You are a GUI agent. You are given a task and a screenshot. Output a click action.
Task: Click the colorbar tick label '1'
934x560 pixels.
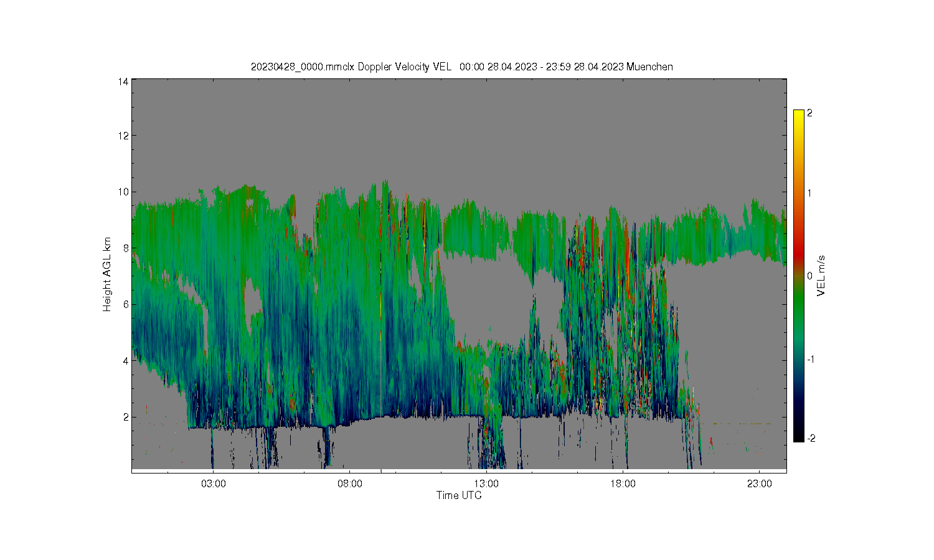[809, 193]
